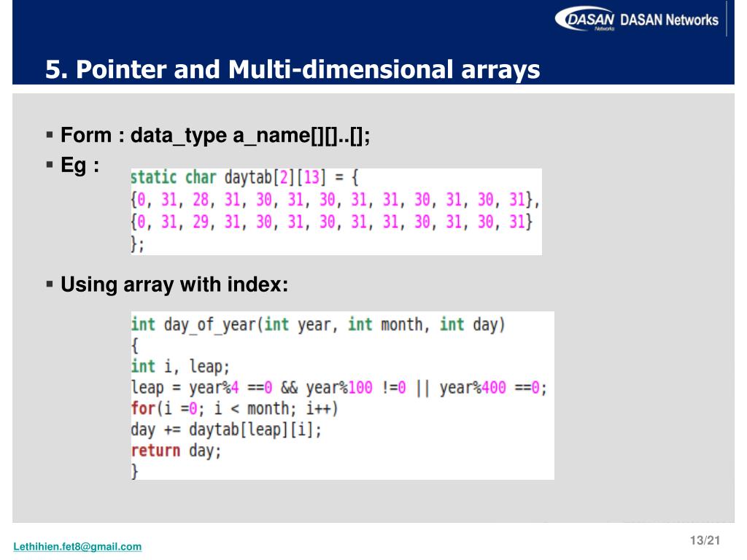Click the page number 13/21
The height and width of the screenshot is (560, 747).
[705, 540]
